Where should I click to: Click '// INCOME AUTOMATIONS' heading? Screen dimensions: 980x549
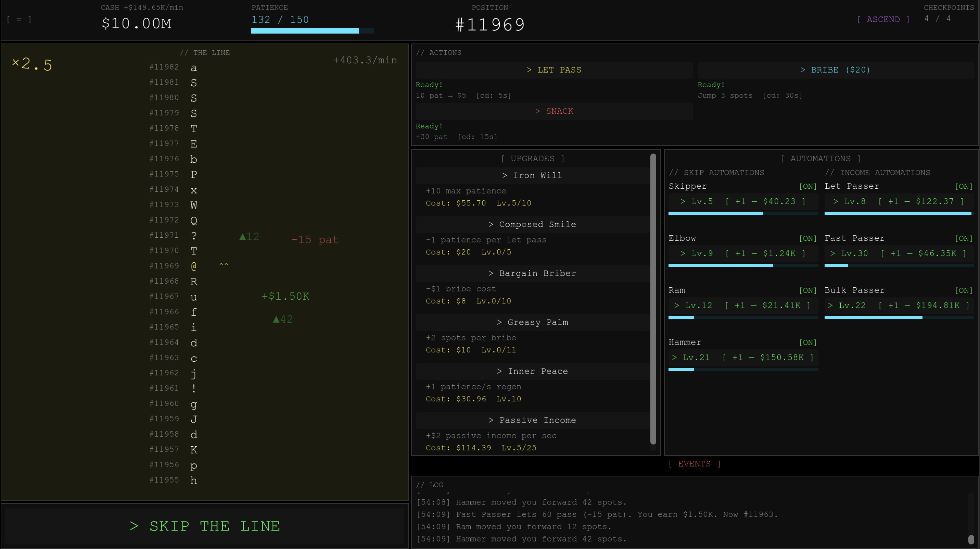point(877,173)
